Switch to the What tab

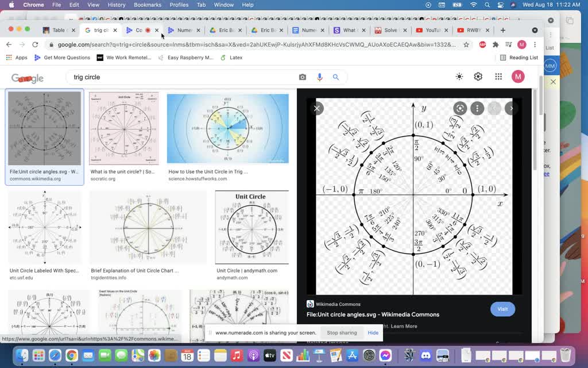349,30
